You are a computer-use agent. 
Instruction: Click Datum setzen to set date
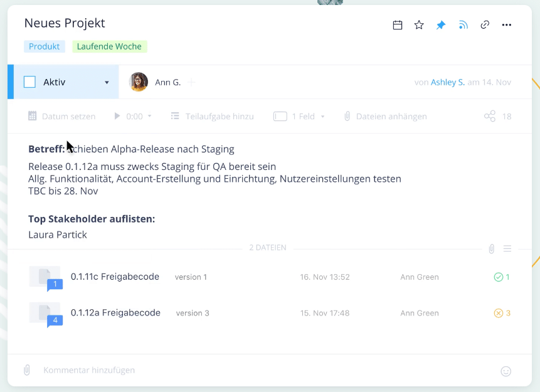[x=61, y=116]
